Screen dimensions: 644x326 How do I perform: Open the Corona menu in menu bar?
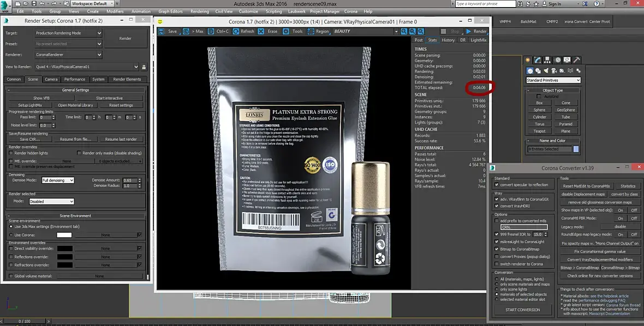351,11
